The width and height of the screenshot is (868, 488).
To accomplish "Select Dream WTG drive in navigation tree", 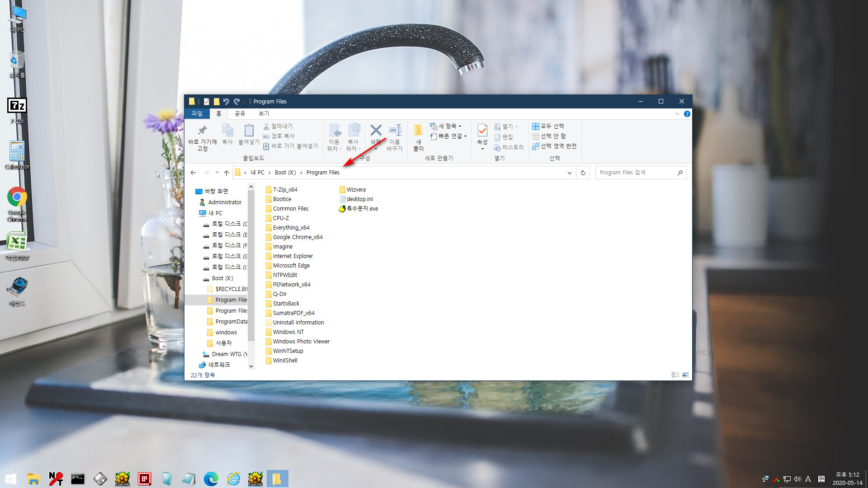I will coord(225,354).
